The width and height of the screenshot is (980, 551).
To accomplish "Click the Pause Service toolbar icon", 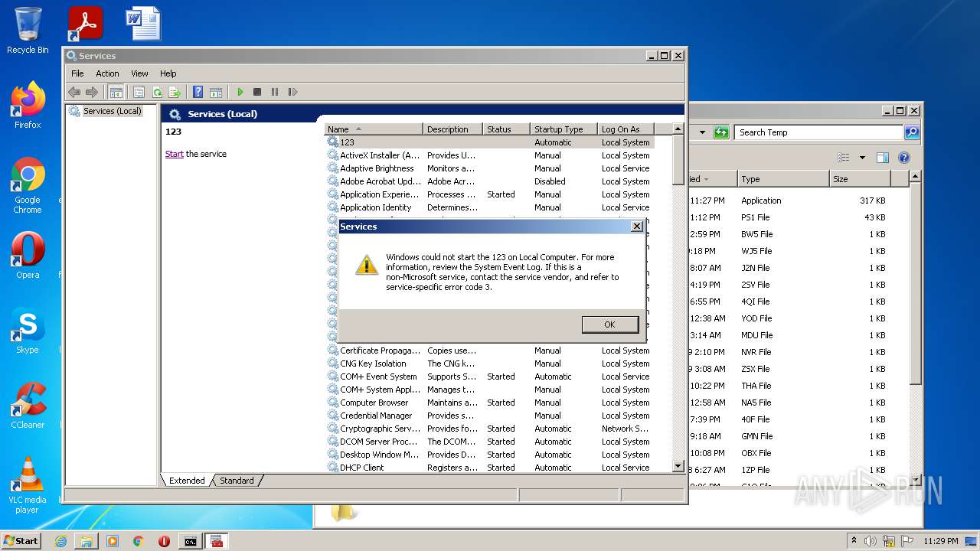I will 275,92.
